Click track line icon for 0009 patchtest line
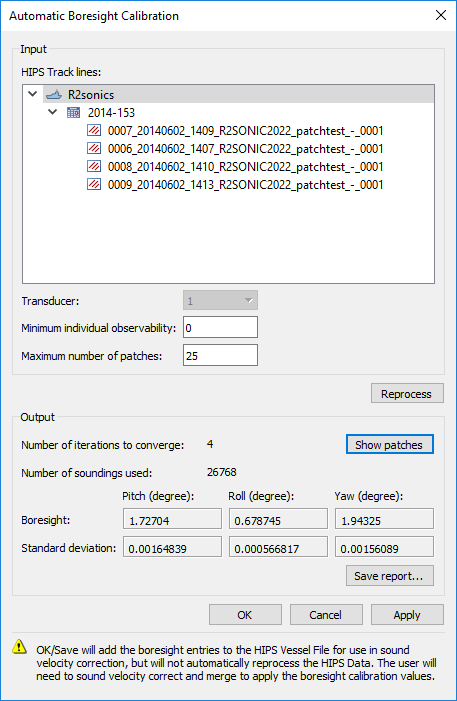The width and height of the screenshot is (457, 701). click(94, 184)
